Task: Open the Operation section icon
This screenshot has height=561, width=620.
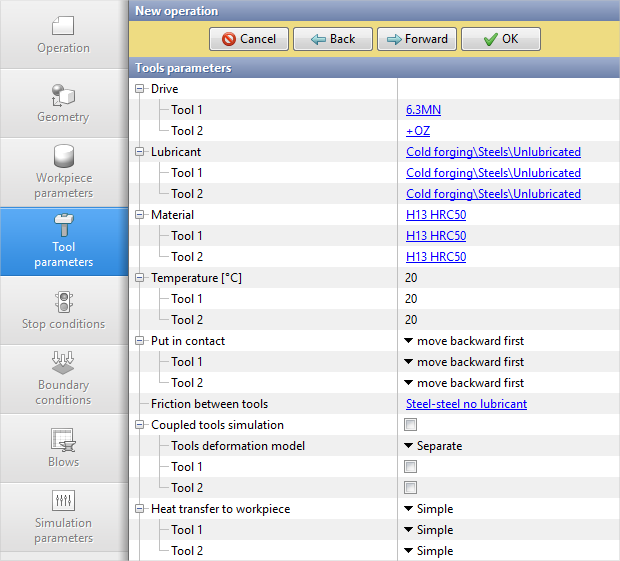Action: tap(63, 25)
